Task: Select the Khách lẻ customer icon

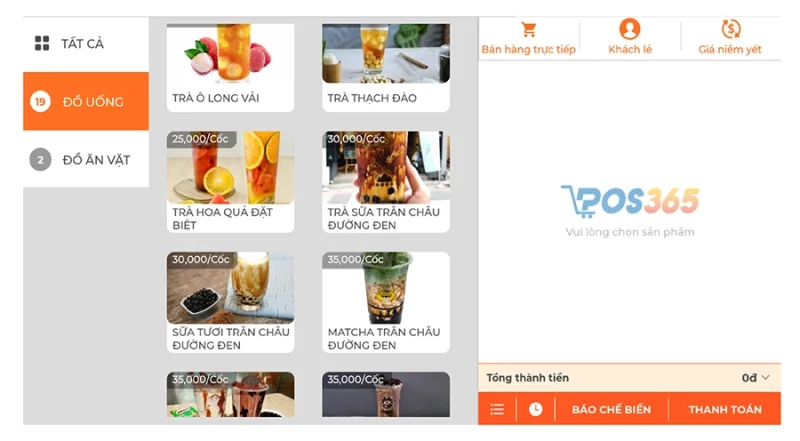Action: pyautogui.click(x=630, y=29)
